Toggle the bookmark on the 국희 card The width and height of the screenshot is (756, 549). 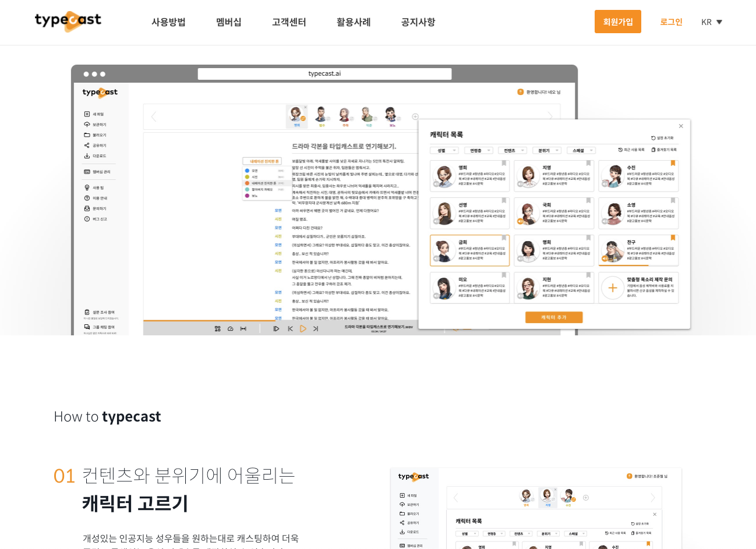point(589,201)
